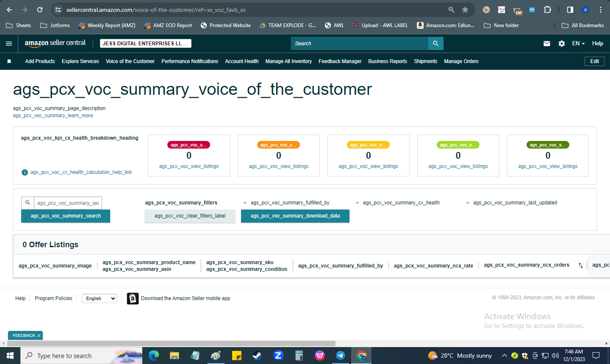This screenshot has width=610, height=364.
Task: Click the bookmark star in address bar
Action: click(465, 10)
